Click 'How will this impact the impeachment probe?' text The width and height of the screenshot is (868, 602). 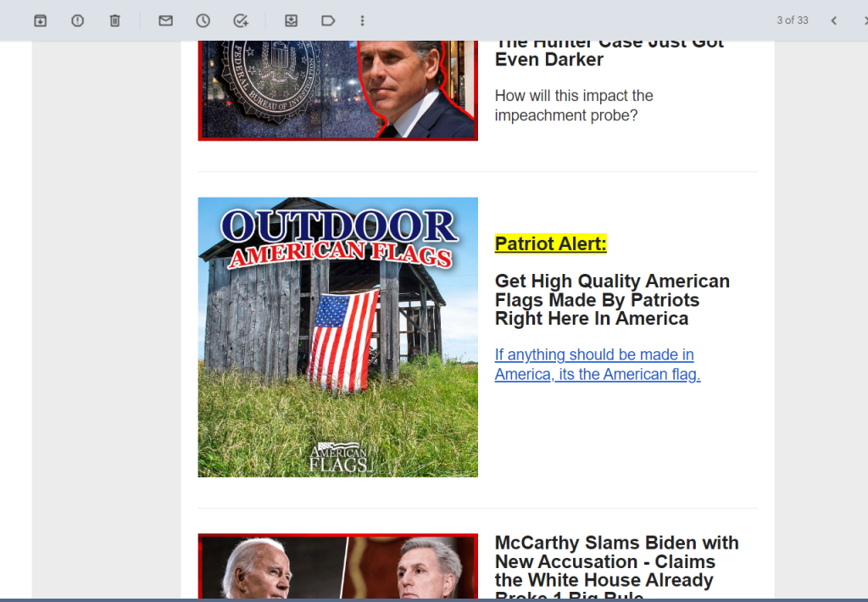574,105
